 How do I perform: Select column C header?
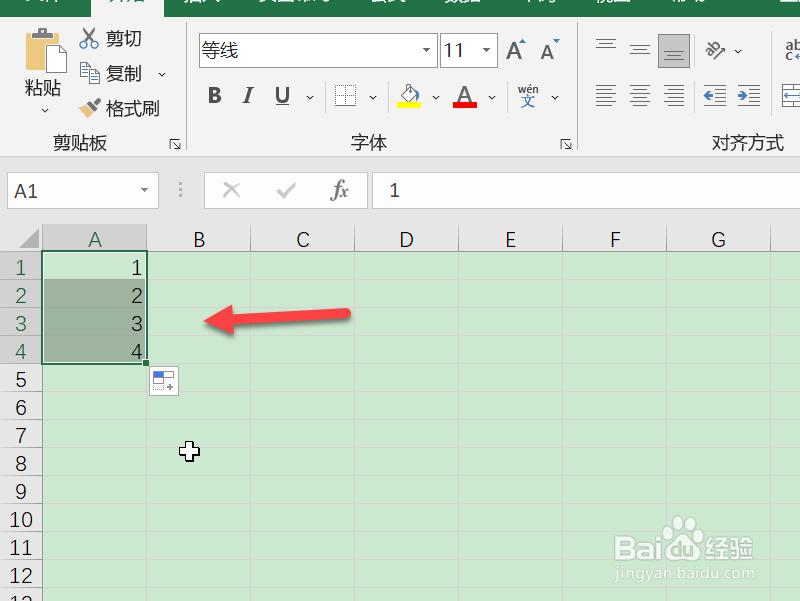click(303, 239)
